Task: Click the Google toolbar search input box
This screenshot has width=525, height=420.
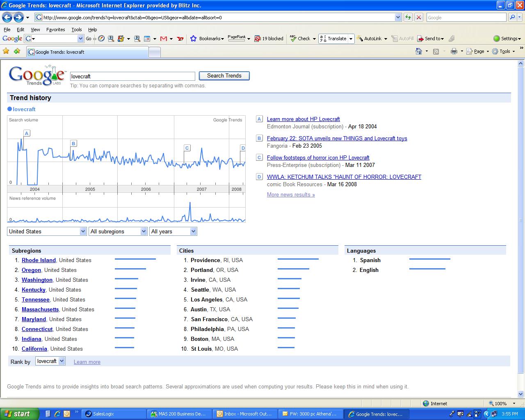Action: pyautogui.click(x=54, y=39)
